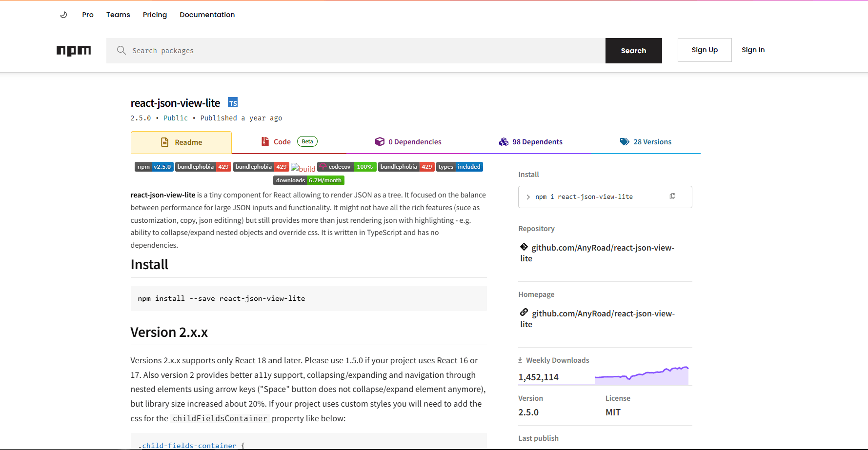
Task: Open the codecov 100% badge
Action: point(346,167)
